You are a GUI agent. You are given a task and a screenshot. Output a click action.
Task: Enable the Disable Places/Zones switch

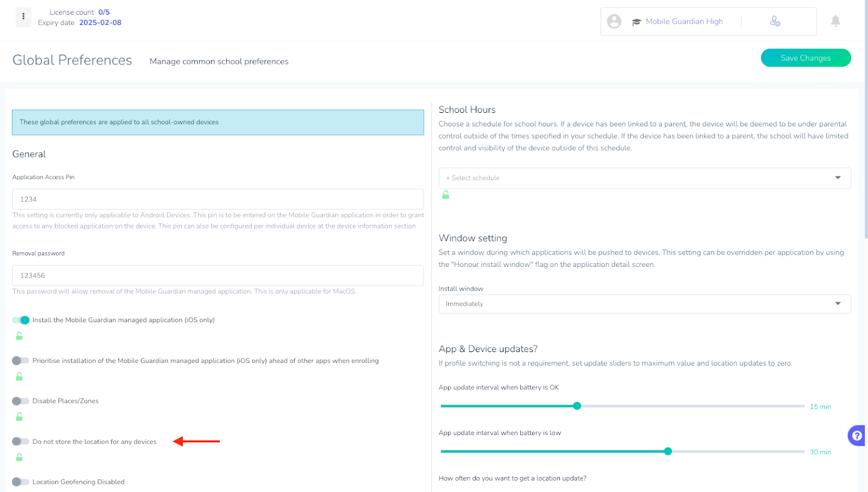pos(21,401)
